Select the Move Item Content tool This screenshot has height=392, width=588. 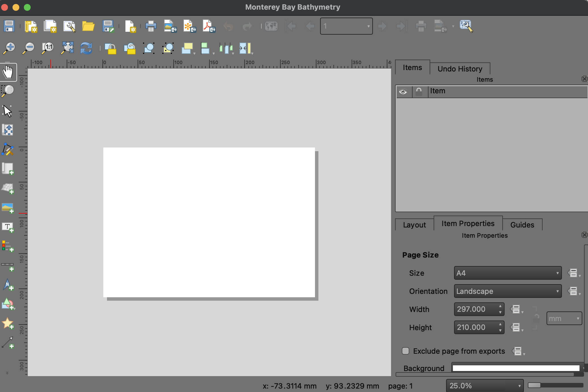click(8, 130)
